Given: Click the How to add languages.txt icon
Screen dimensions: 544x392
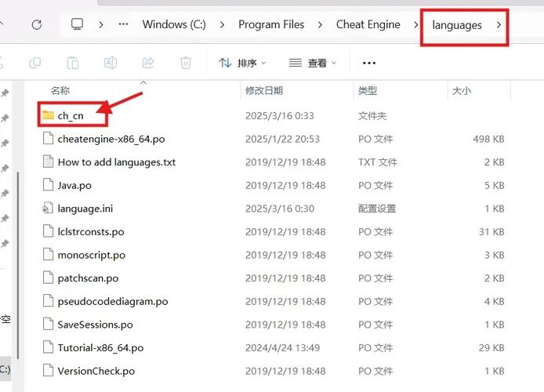Looking at the screenshot, I should point(48,162).
